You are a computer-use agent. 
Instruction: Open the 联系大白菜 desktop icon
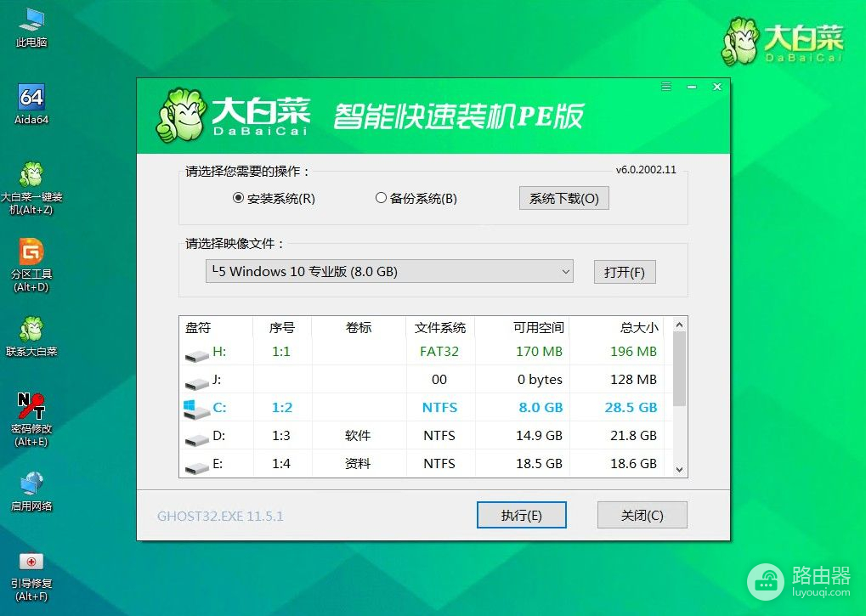(31, 336)
